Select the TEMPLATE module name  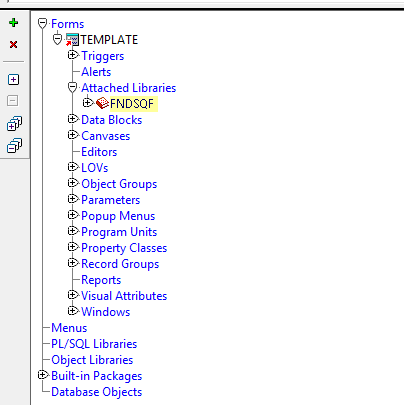point(109,40)
